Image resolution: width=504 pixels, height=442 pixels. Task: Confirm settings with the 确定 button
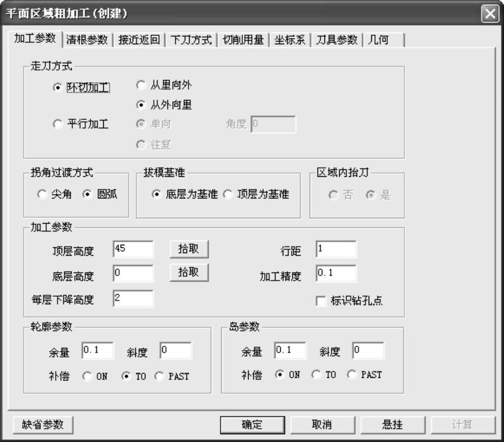[x=252, y=425]
